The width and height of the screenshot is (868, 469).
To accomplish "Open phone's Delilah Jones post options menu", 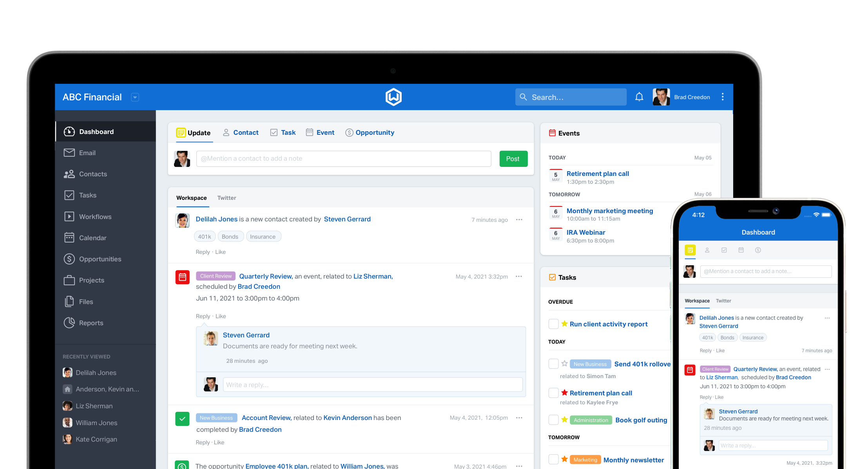I will [827, 318].
